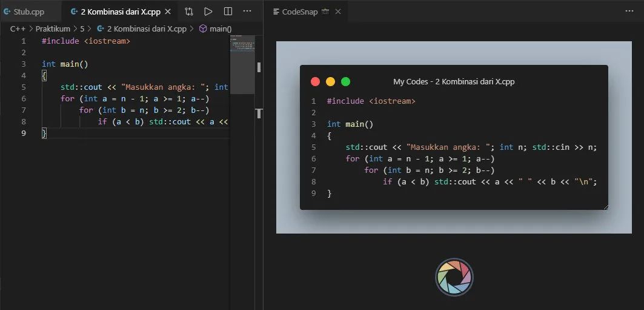Click the red circle in snippet window
Viewport: 644px width, 310px height.
(316, 81)
